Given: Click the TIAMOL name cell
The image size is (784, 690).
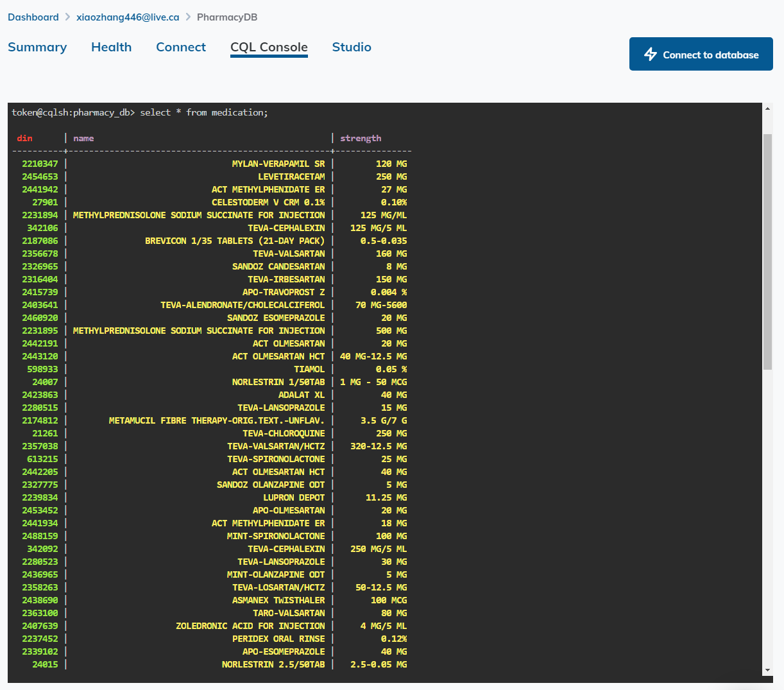Looking at the screenshot, I should click(309, 369).
